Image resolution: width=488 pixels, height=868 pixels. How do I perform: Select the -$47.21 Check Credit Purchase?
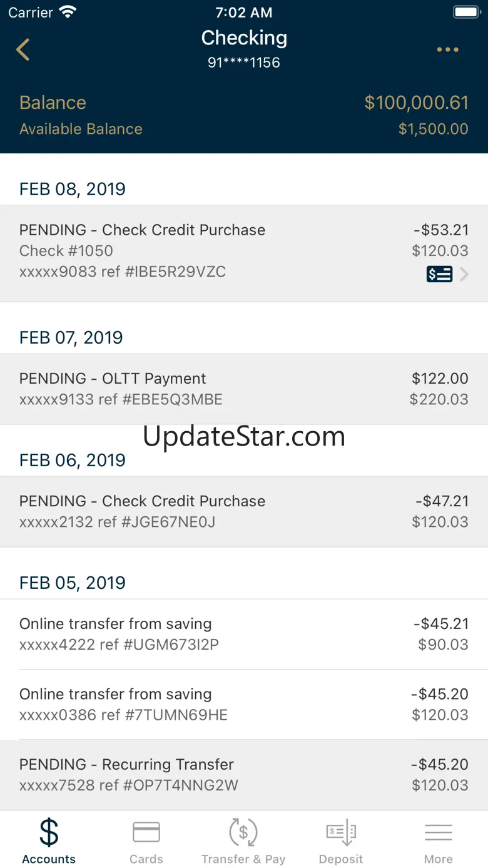[243, 511]
